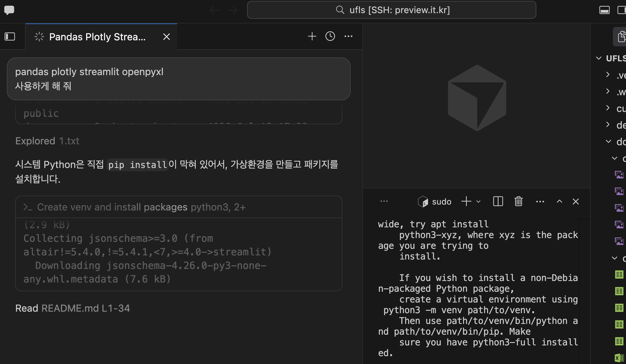
Task: Expand the .ve folder in the explorer
Action: click(608, 74)
